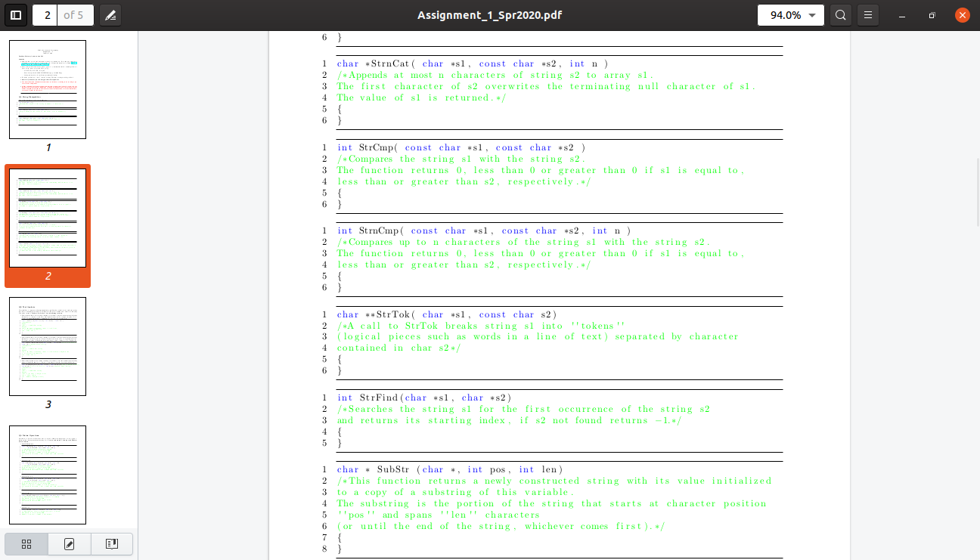Jump to page 4 via its thumbnail

click(x=47, y=474)
